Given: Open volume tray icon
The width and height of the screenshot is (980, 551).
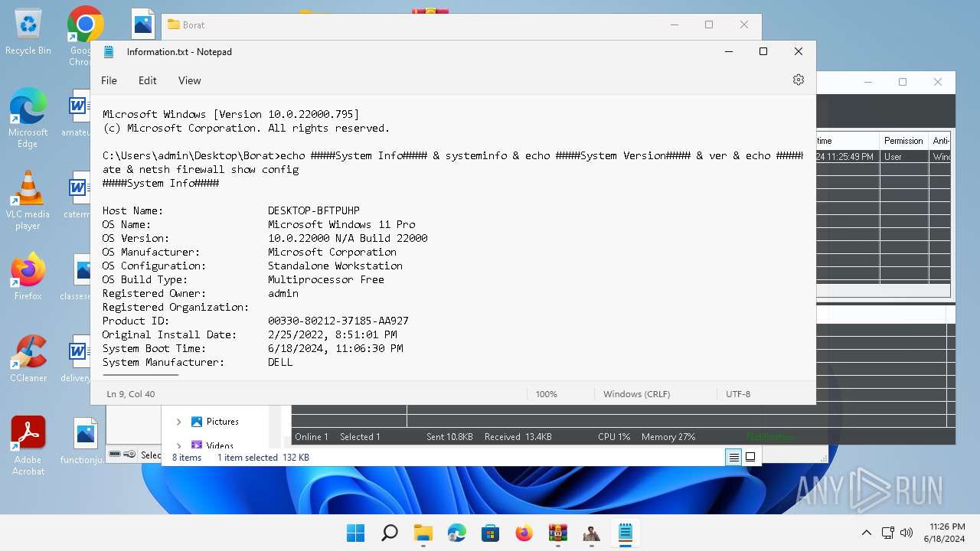Looking at the screenshot, I should [907, 533].
